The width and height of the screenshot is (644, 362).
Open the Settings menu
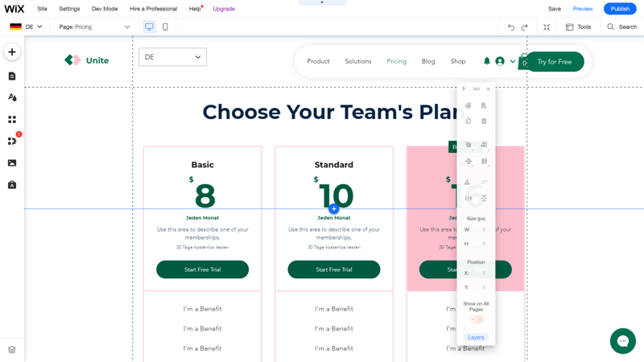click(x=69, y=9)
